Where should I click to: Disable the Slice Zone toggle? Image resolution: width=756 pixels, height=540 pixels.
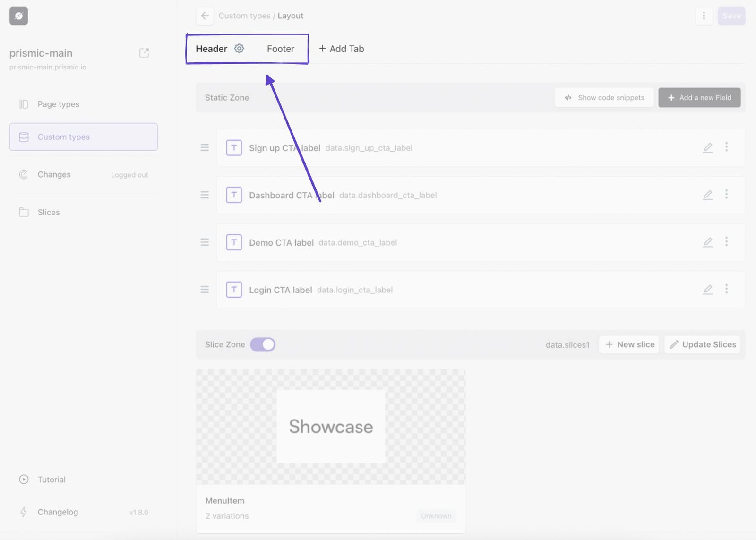click(263, 344)
